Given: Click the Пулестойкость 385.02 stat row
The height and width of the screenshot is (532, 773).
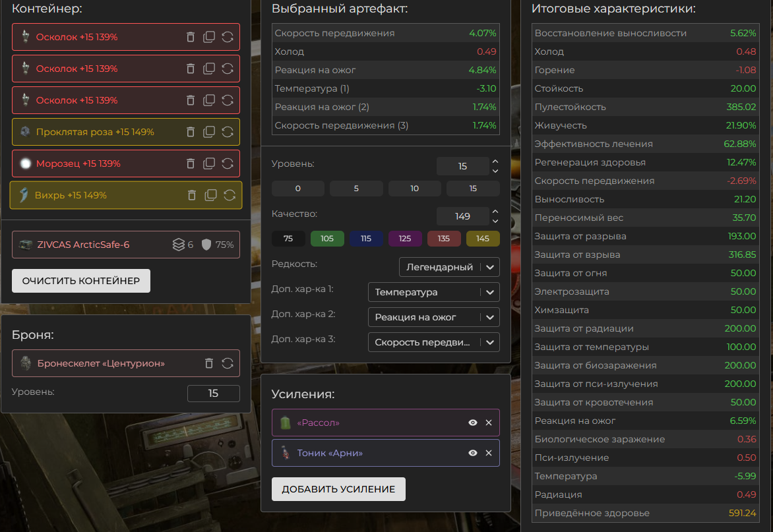Looking at the screenshot, I should [645, 107].
